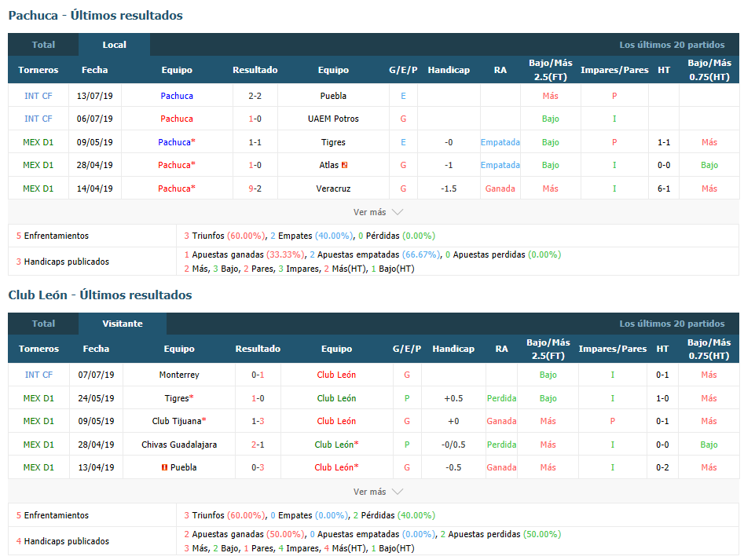This screenshot has height=560, width=744.
Task: Click Tigres* home team in León table
Action: click(x=179, y=398)
